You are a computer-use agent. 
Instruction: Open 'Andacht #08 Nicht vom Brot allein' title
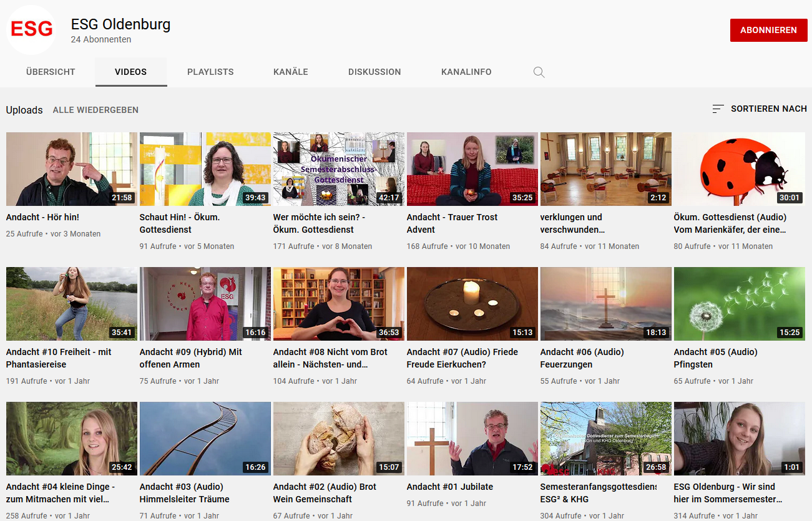click(x=330, y=358)
